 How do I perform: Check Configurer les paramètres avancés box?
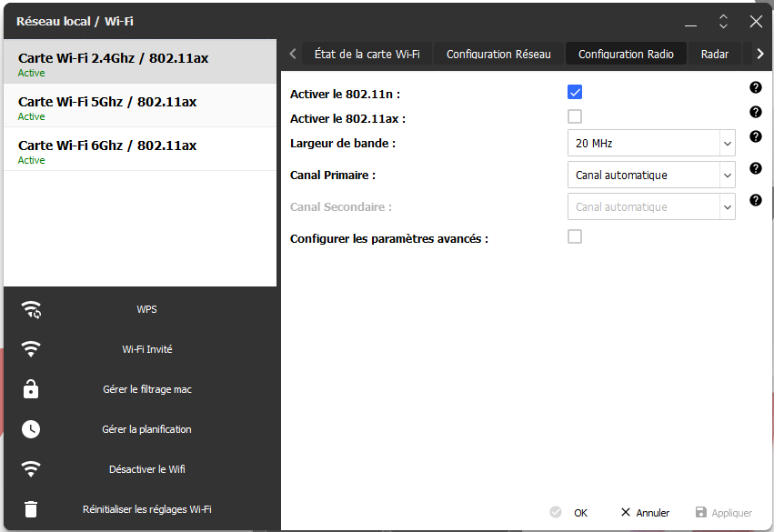point(575,236)
